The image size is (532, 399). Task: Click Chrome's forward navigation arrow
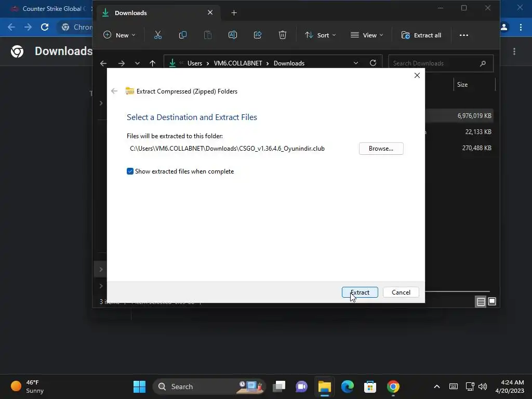click(28, 27)
